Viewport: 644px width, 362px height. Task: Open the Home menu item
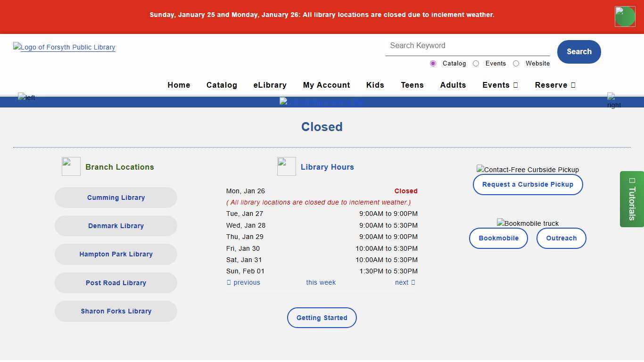pyautogui.click(x=179, y=85)
